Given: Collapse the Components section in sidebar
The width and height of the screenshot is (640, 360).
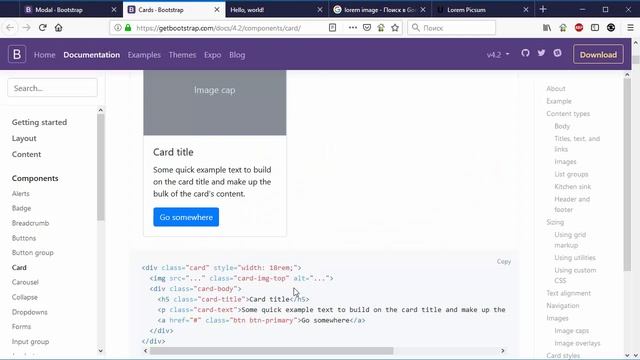Looking at the screenshot, I should click(x=35, y=178).
